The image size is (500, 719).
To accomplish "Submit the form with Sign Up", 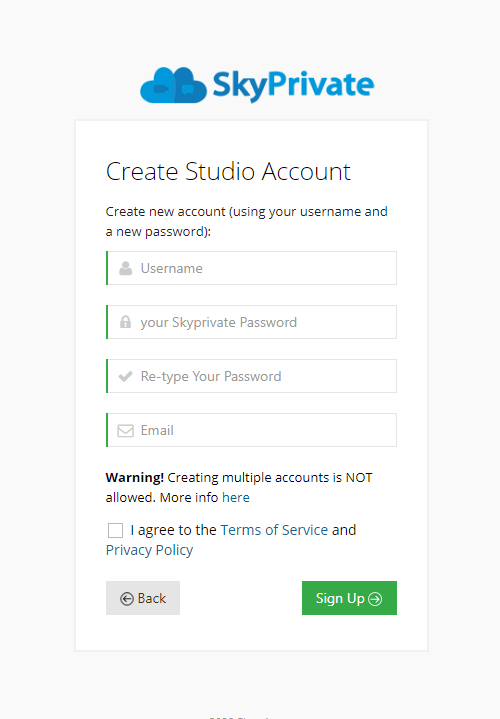I will click(x=349, y=598).
